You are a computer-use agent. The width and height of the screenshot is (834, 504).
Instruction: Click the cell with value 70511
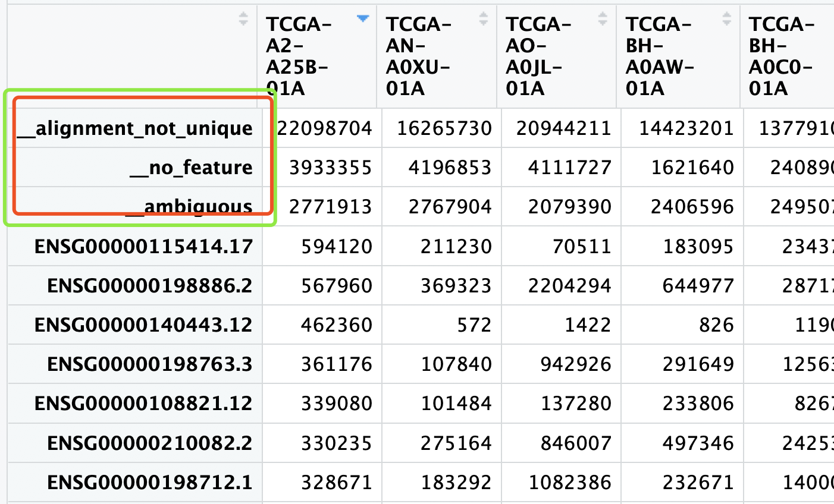click(561, 246)
